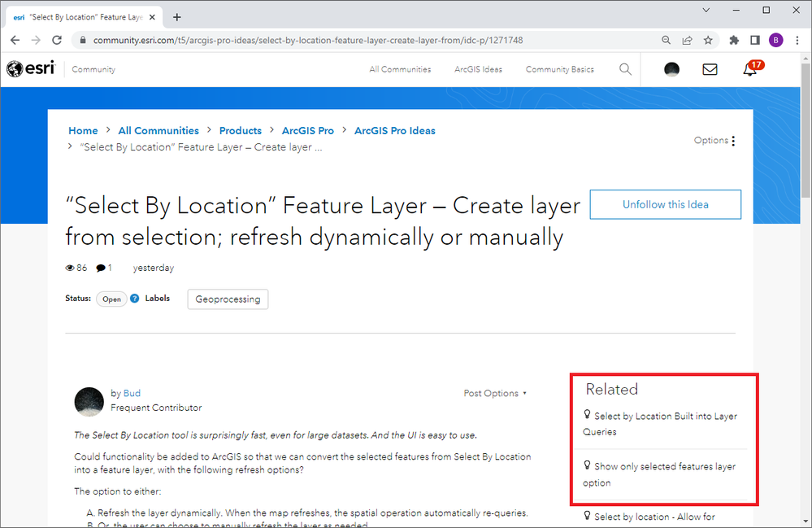Screen dimensions: 812x528
Task: Reload the page
Action: coord(57,40)
